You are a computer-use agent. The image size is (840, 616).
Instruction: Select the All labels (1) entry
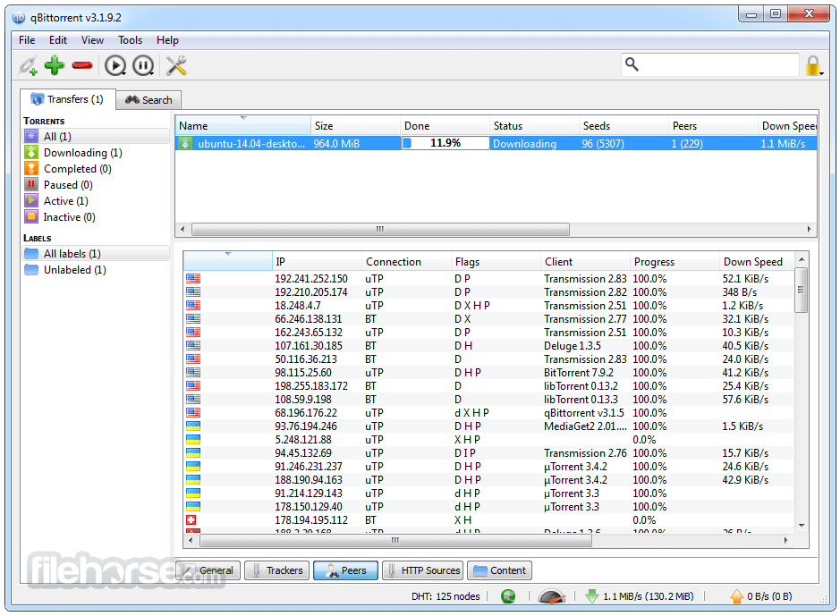pyautogui.click(x=97, y=254)
